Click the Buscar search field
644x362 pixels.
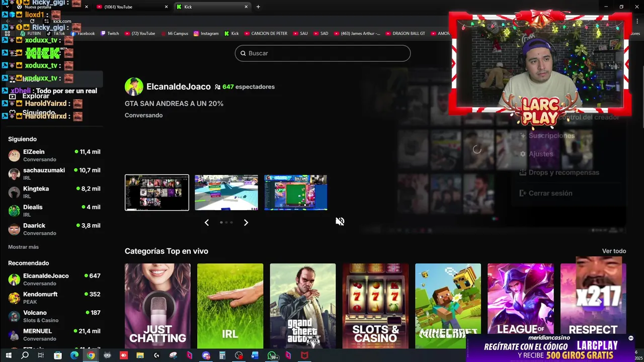pyautogui.click(x=323, y=53)
